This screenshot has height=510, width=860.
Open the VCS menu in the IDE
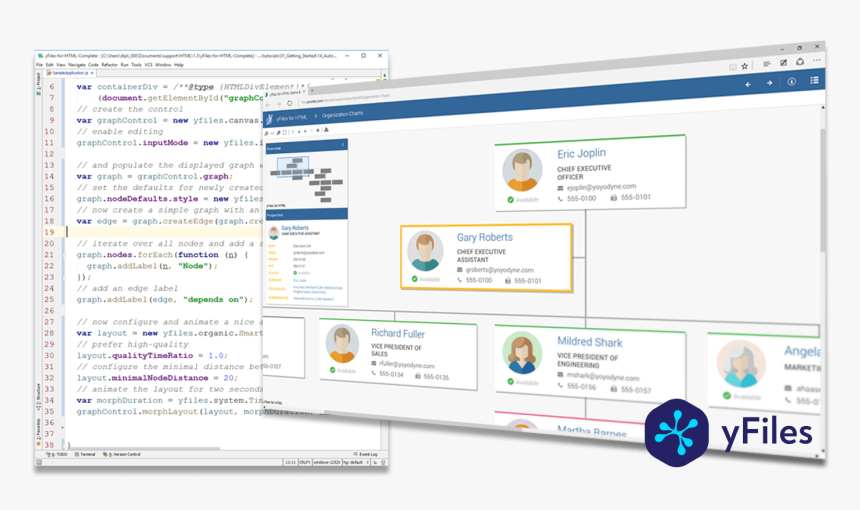click(x=148, y=65)
